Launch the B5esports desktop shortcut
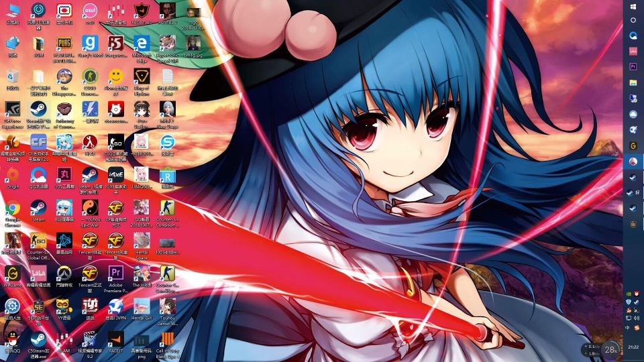Viewport: 644px width, 362px height. (116, 46)
